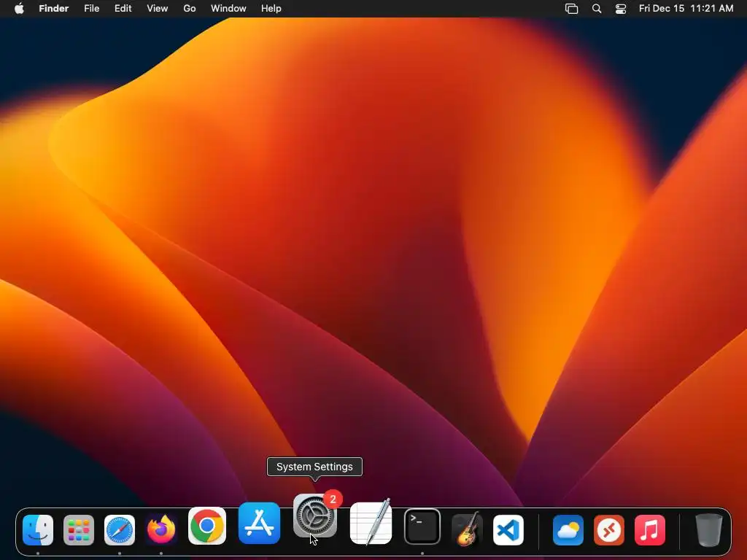The width and height of the screenshot is (747, 560).
Task: Open Control Center in menu bar
Action: point(621,8)
